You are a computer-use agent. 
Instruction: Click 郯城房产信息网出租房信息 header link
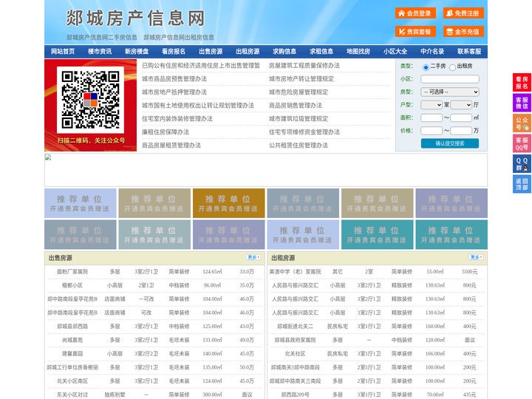(179, 38)
